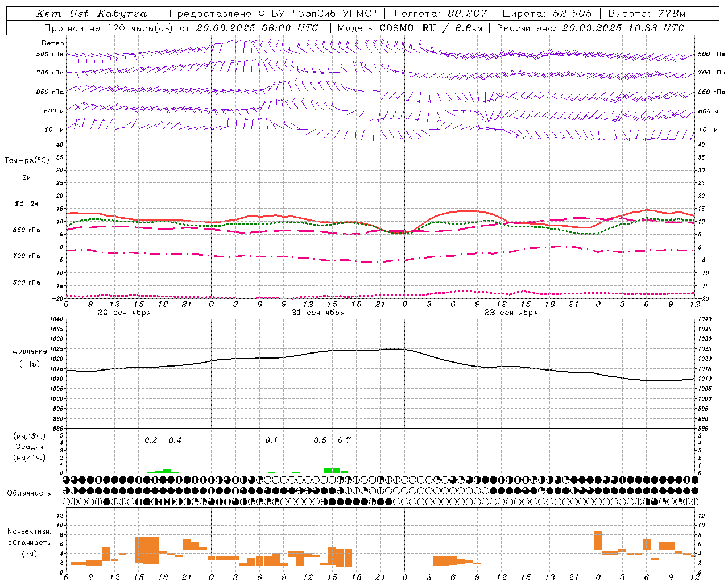Click 'Модель COSMO-RU / 6.6км' label
Image resolution: width=728 pixels, height=582 pixels.
click(x=410, y=28)
